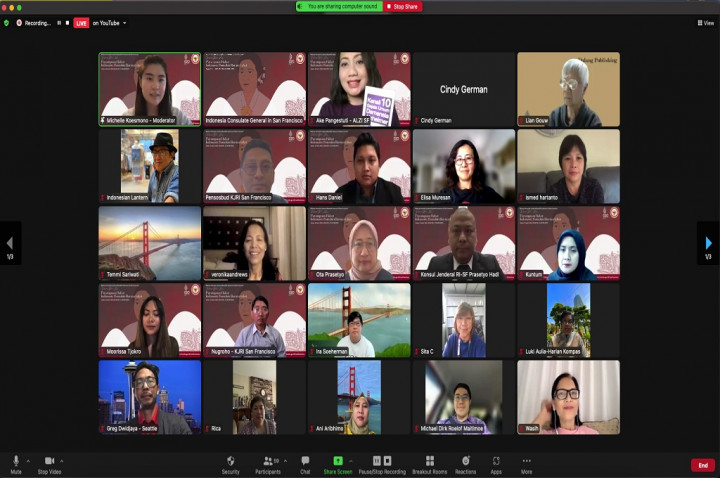Select Michelle Koesmono's moderator video tile

click(x=149, y=89)
